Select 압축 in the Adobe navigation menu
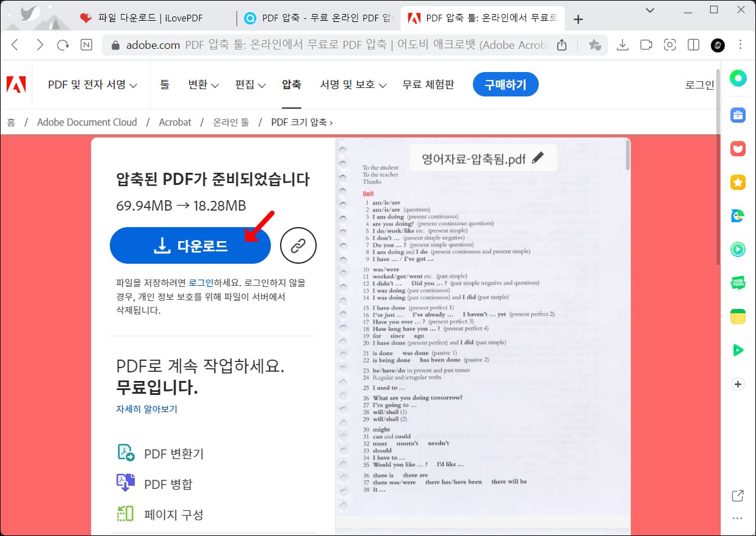756x536 pixels. 292,85
